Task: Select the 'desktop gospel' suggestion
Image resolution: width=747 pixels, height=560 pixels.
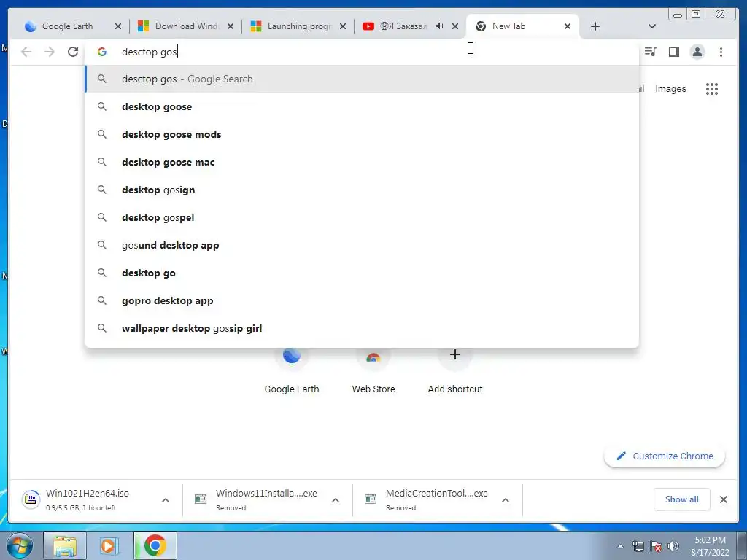Action: click(362, 217)
